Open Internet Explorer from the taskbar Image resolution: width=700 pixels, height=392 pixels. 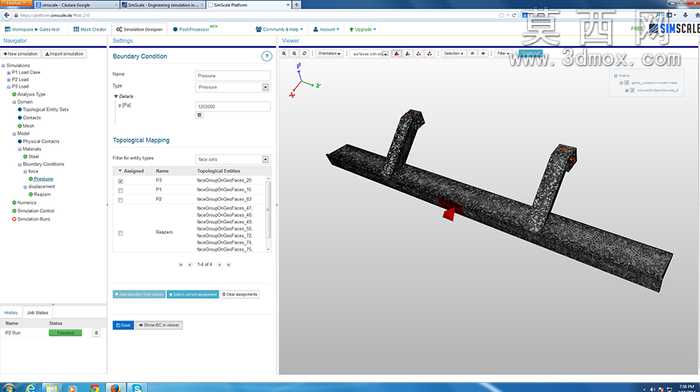pyautogui.click(x=30, y=388)
